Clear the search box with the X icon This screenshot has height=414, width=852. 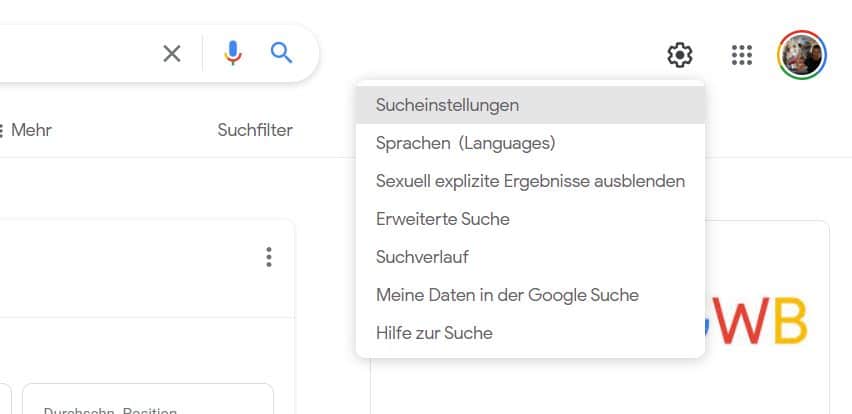(x=172, y=54)
